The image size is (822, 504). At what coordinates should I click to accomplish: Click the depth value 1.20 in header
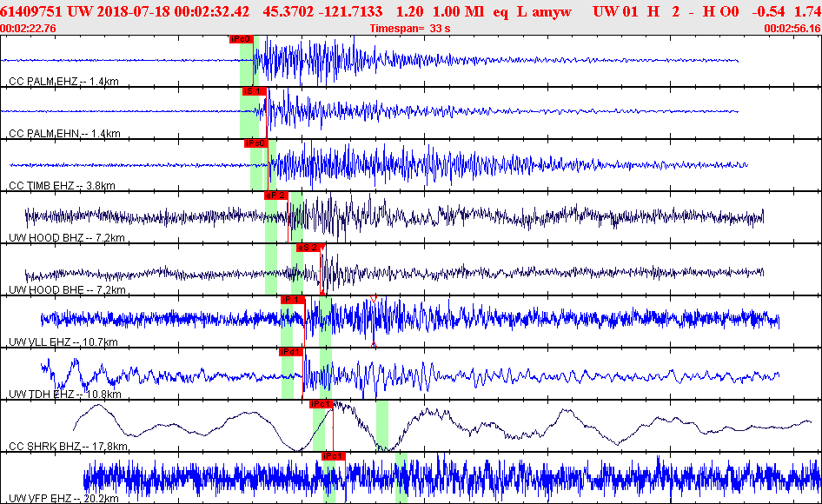[409, 11]
